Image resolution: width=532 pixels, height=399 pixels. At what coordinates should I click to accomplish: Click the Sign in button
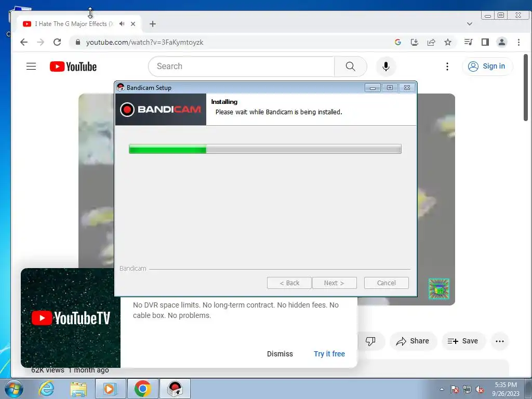click(x=487, y=66)
